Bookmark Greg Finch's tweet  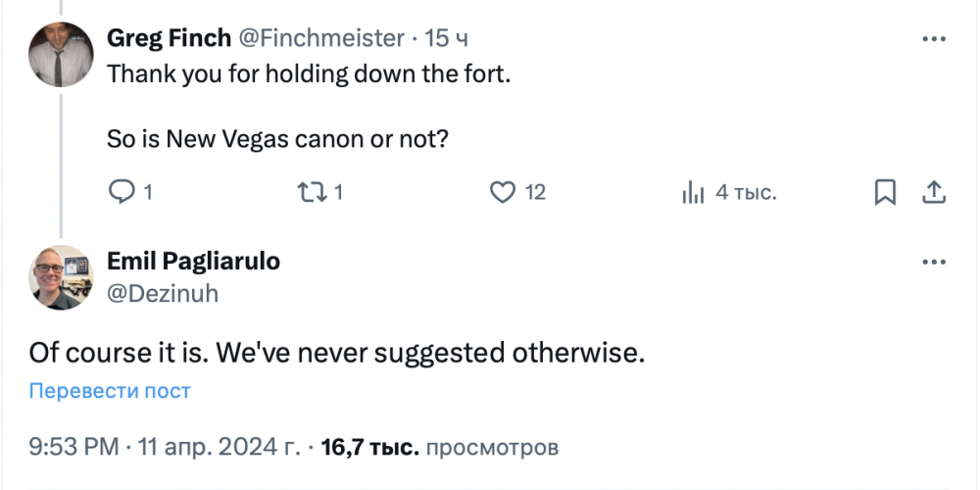coord(885,192)
